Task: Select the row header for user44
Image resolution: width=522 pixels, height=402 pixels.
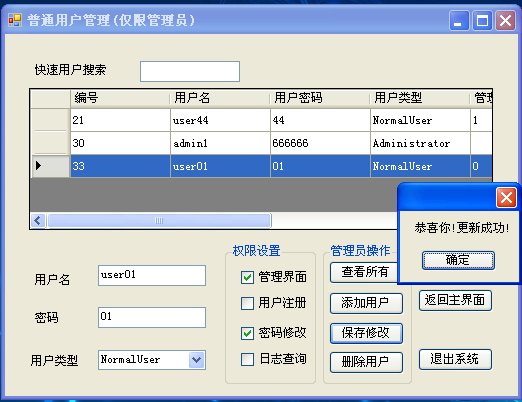Action: (50, 120)
